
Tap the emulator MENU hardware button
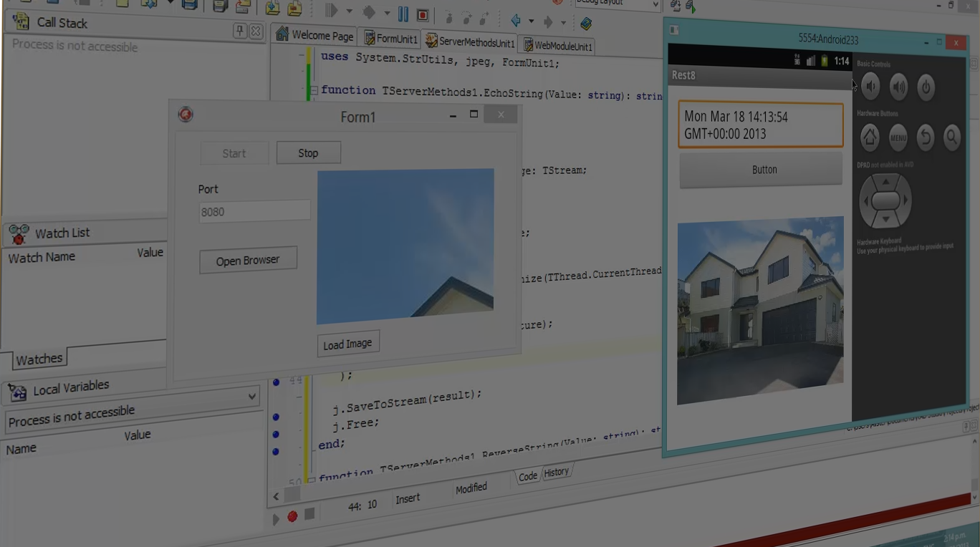(898, 137)
